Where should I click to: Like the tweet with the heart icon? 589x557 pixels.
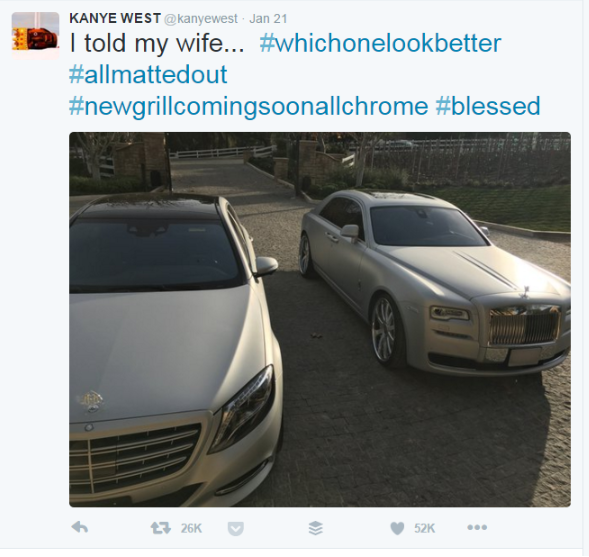(x=397, y=528)
